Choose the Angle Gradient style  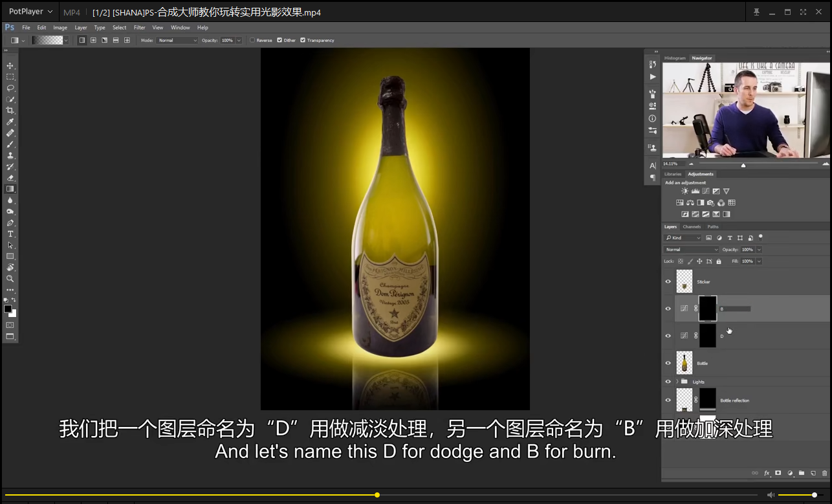(x=104, y=40)
